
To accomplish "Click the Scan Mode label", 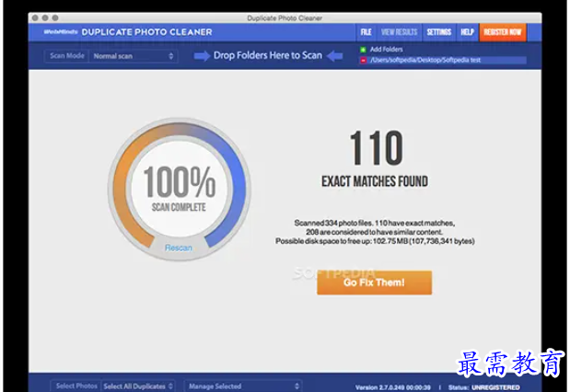I will coord(67,56).
